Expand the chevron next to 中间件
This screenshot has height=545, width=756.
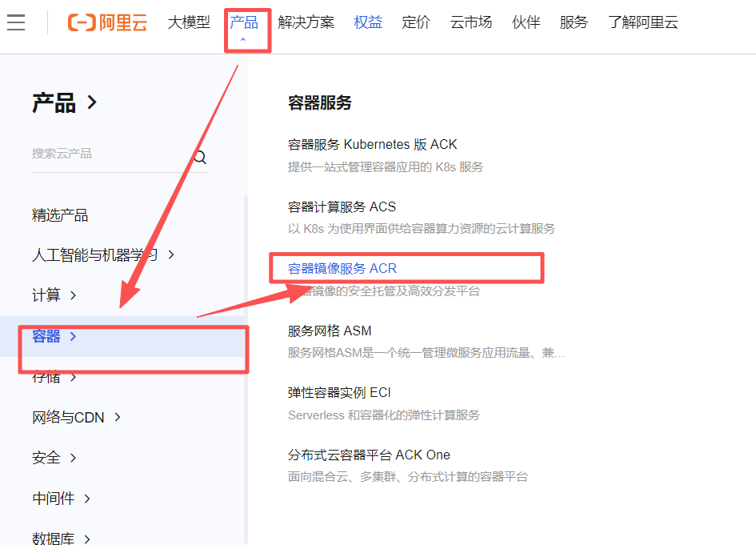click(x=87, y=499)
